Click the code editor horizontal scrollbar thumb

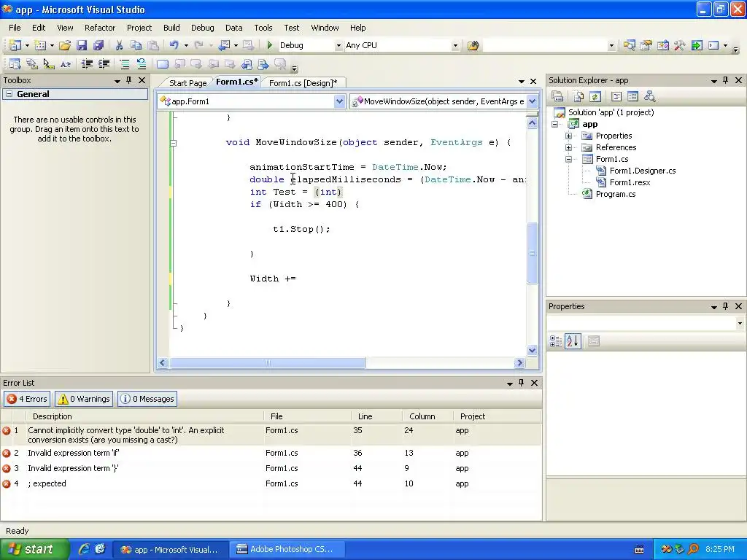(x=268, y=363)
